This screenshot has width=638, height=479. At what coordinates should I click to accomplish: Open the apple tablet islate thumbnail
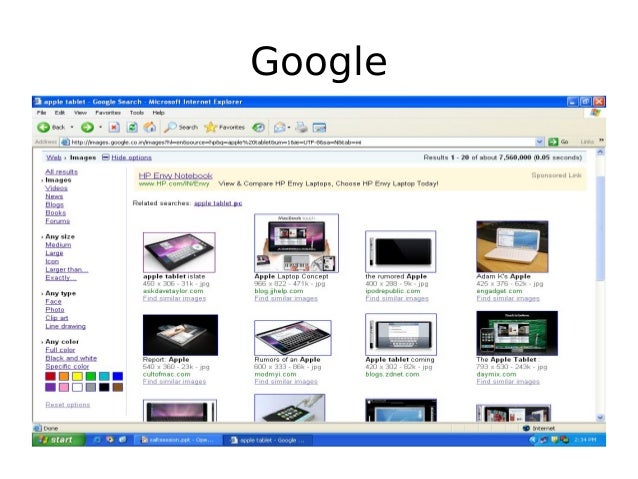(179, 252)
